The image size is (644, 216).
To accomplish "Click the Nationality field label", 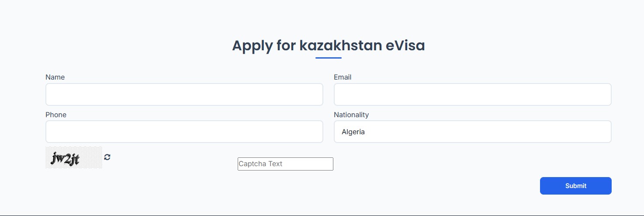I will [x=351, y=115].
